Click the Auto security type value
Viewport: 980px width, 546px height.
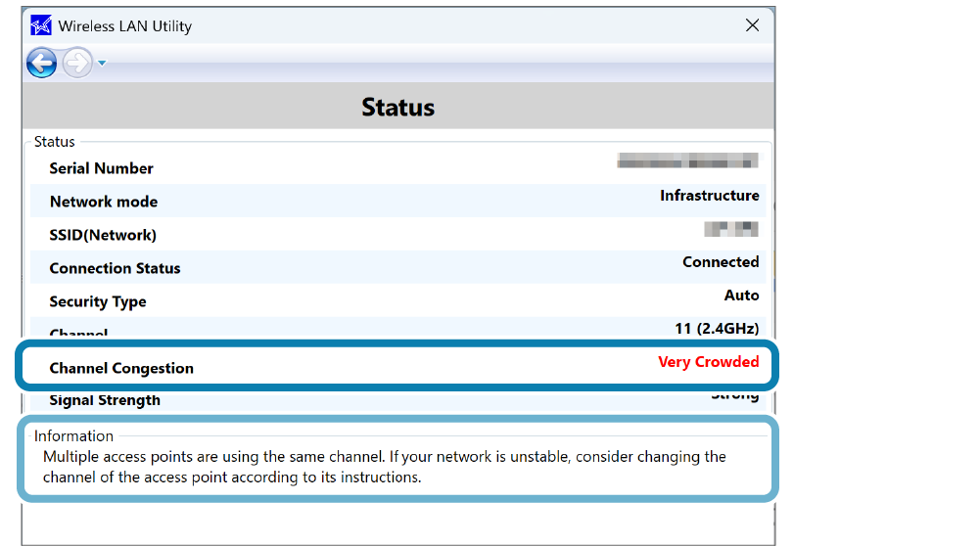(x=741, y=296)
